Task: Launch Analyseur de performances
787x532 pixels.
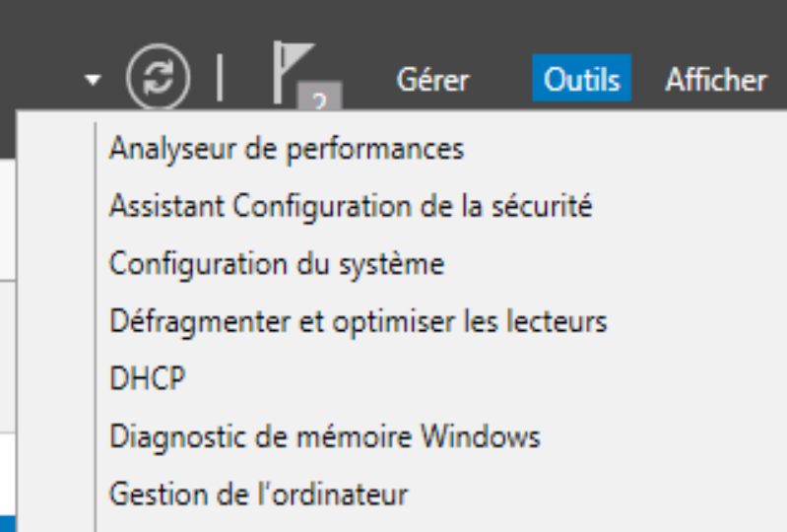Action: (287, 150)
